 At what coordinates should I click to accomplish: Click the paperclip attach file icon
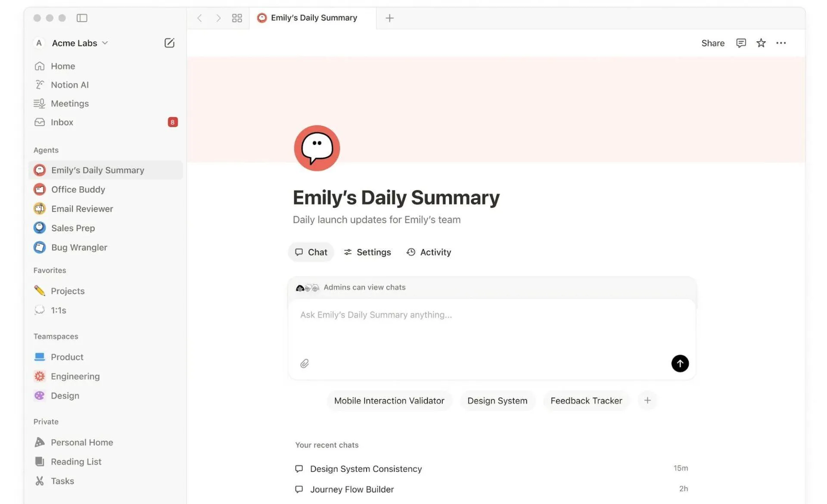[x=305, y=364]
